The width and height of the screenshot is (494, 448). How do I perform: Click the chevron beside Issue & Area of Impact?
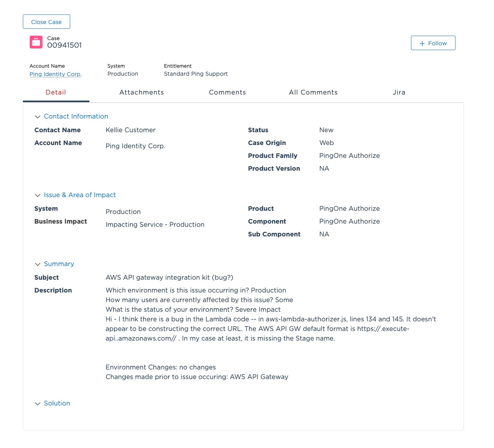[x=38, y=195]
